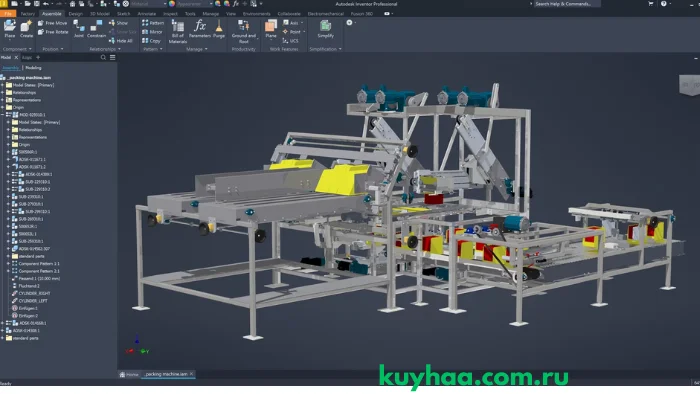The image size is (700, 394).
Task: Open the Help question mark icon
Action: 664,4
